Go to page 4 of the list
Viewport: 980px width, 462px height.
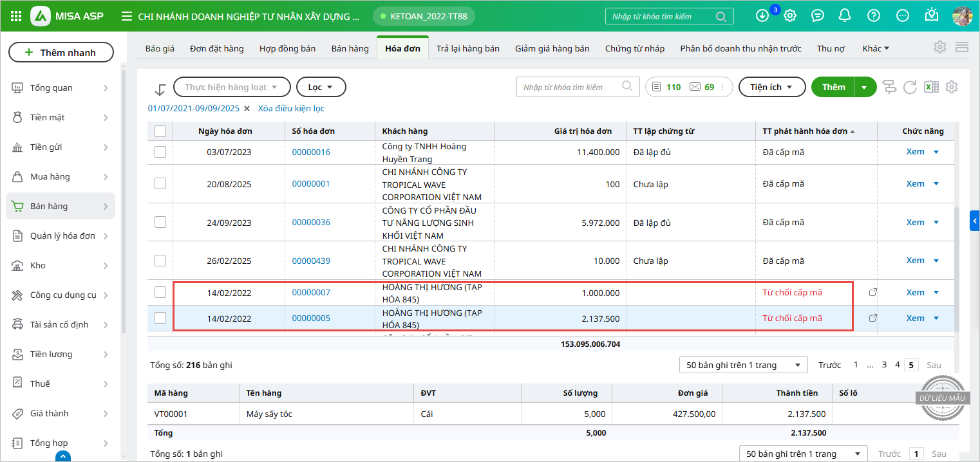pos(897,365)
